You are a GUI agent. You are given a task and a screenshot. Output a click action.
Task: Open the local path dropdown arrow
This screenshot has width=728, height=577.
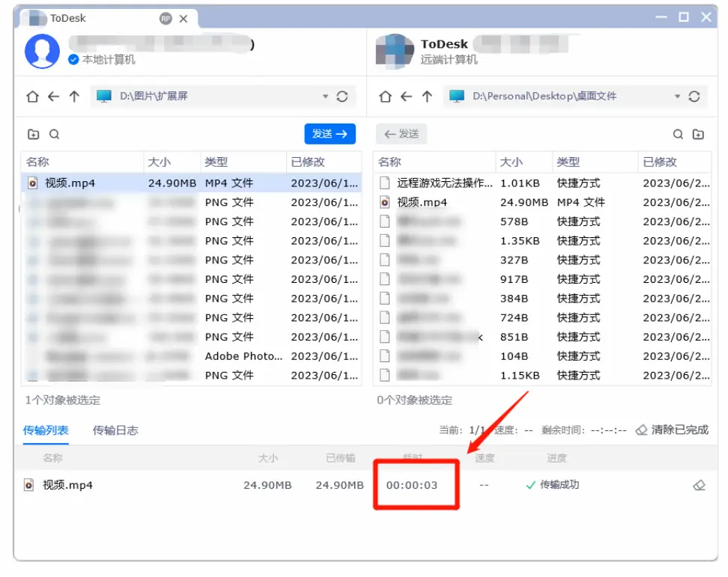[x=325, y=96]
